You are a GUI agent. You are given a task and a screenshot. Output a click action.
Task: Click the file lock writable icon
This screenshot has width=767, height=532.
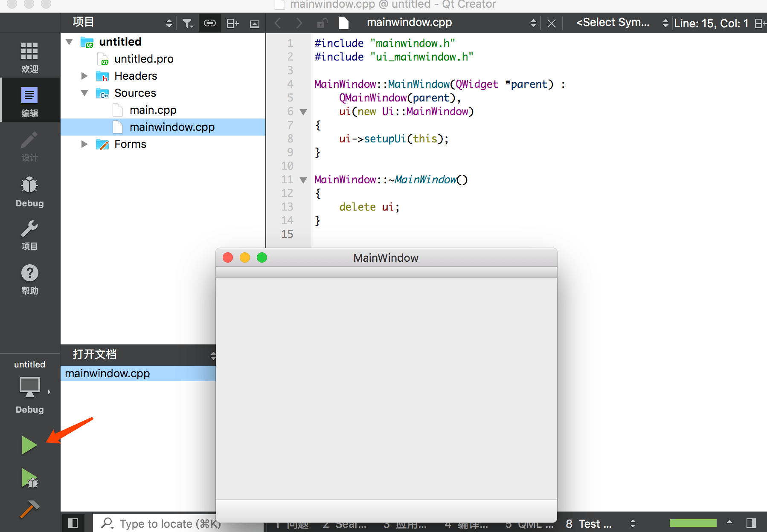322,23
